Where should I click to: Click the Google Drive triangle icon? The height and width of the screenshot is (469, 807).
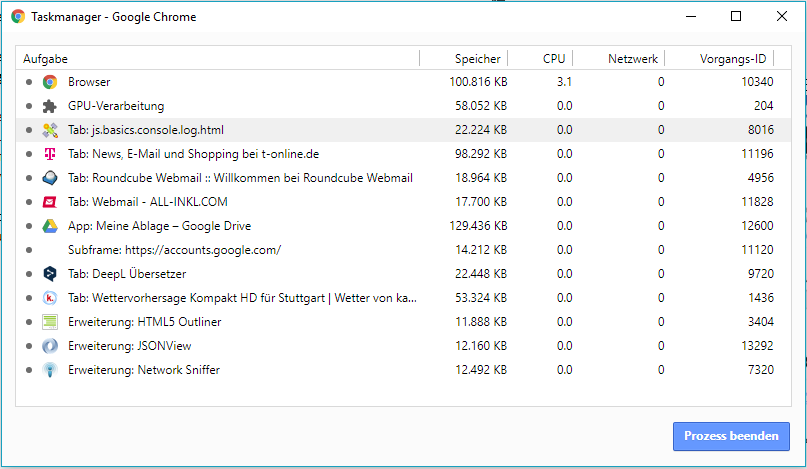50,226
